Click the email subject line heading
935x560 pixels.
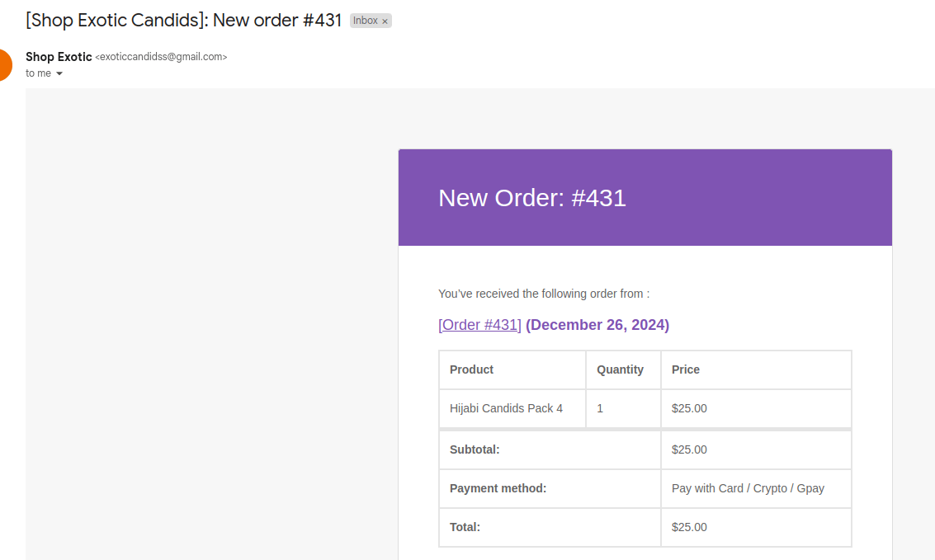[x=183, y=21]
